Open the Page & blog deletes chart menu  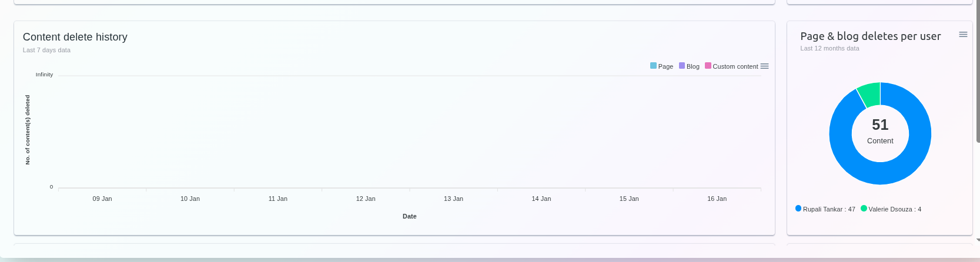(963, 35)
